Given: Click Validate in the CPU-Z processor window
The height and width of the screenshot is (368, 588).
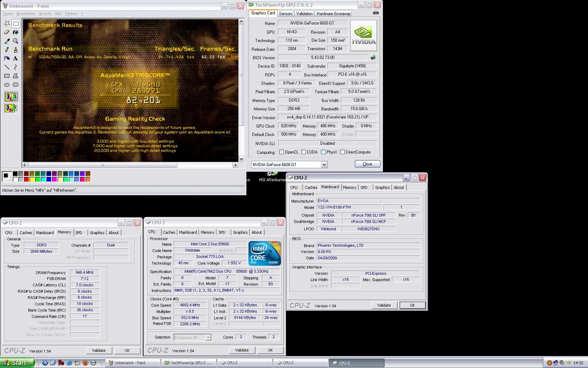Looking at the screenshot, I should pyautogui.click(x=242, y=350).
